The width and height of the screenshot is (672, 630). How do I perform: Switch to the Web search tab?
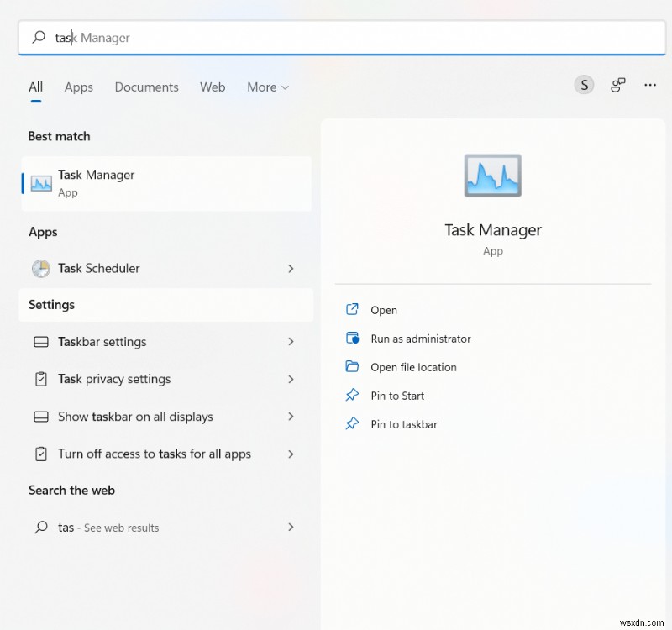point(213,87)
